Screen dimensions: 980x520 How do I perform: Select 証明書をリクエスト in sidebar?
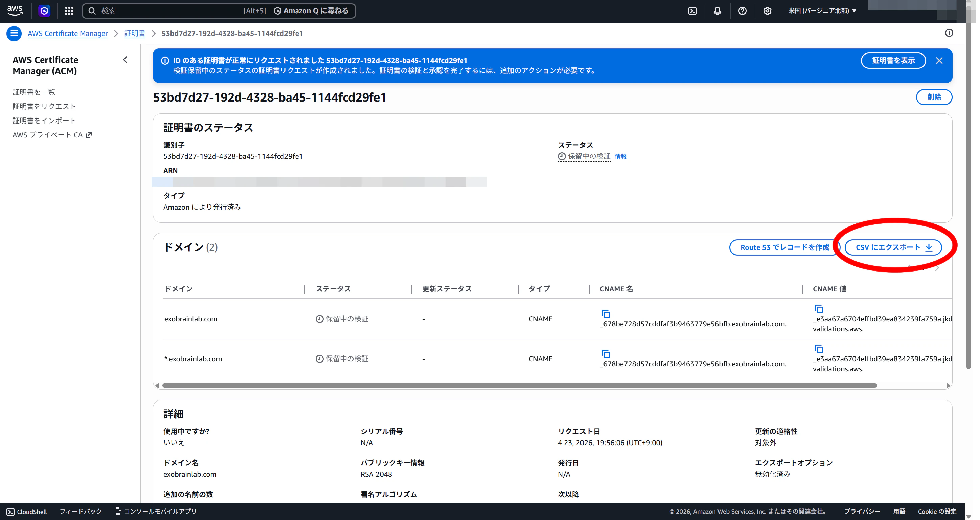[x=45, y=106]
